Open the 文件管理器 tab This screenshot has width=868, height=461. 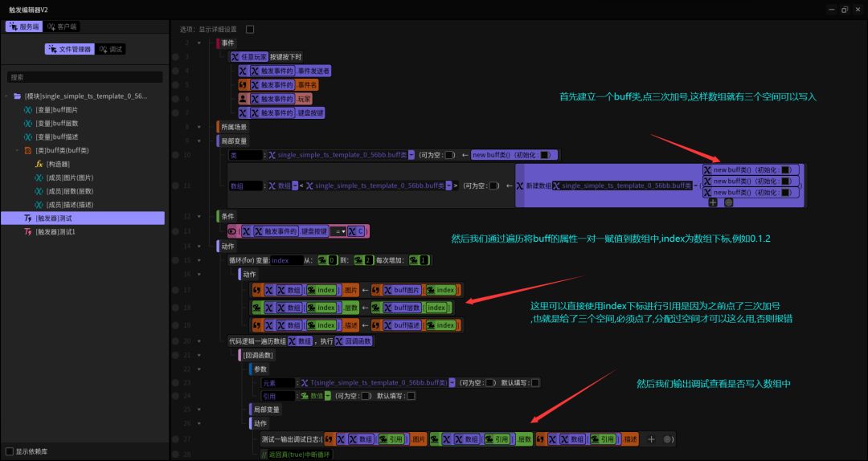click(70, 49)
